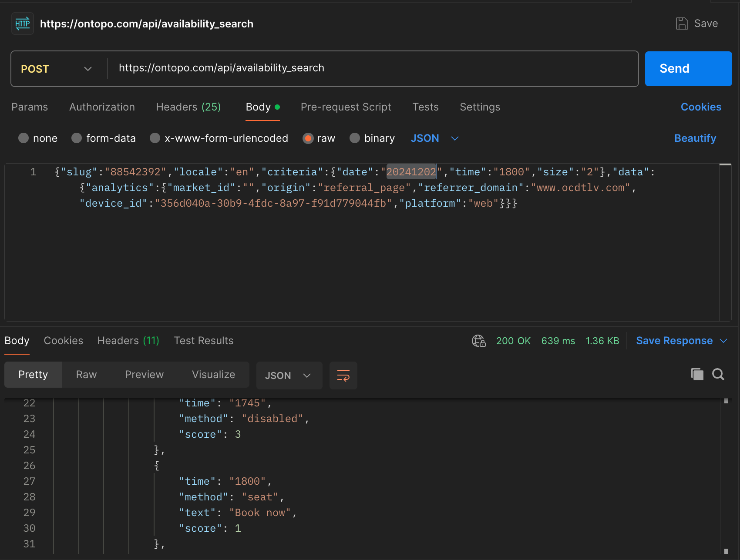
Task: Click the 1.36 KB response size
Action: pyautogui.click(x=602, y=341)
